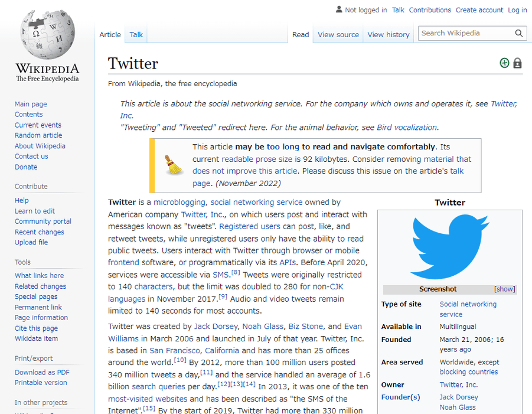
Task: Open Special pages link
Action: (36, 296)
